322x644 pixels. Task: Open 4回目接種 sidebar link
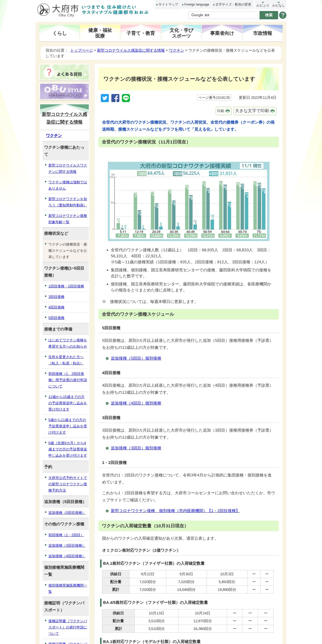pyautogui.click(x=56, y=307)
